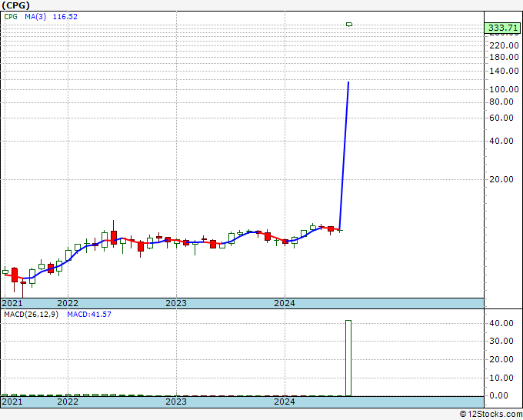
Task: Click the tall red candle in mid-2022
Action: point(114,238)
